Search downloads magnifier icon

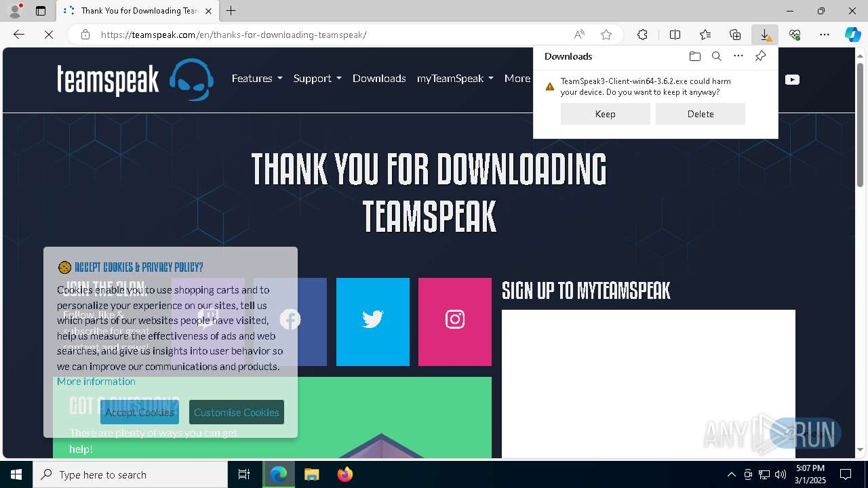coord(716,56)
